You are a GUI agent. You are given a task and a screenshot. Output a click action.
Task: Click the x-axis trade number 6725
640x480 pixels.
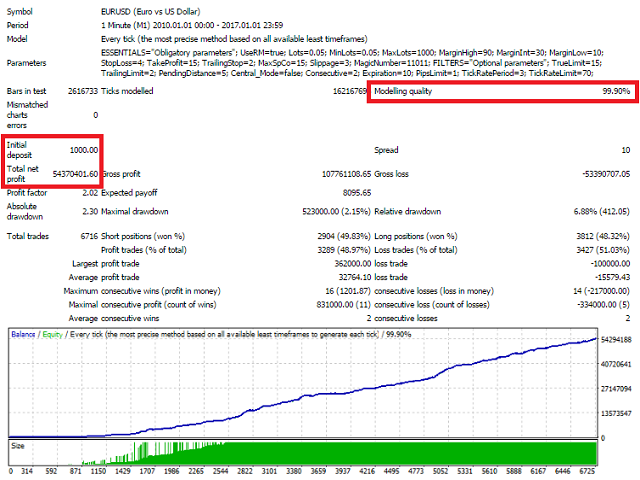[x=587, y=471]
